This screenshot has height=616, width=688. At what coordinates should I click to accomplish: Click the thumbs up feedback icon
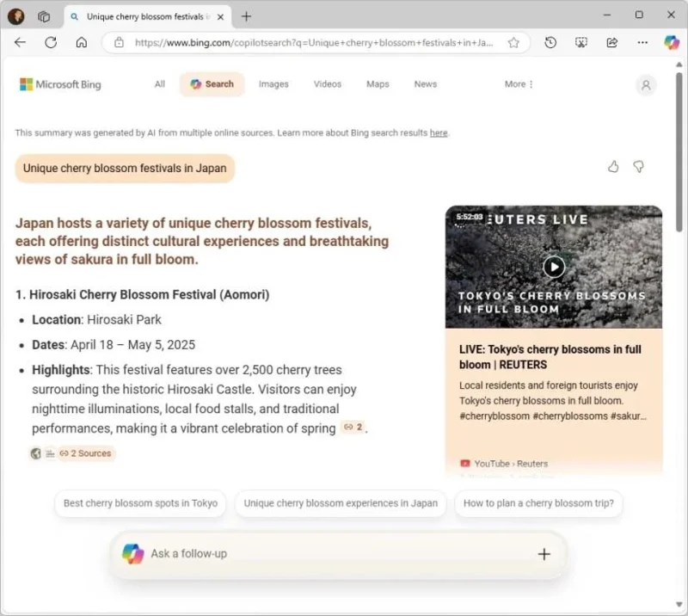pyautogui.click(x=613, y=166)
